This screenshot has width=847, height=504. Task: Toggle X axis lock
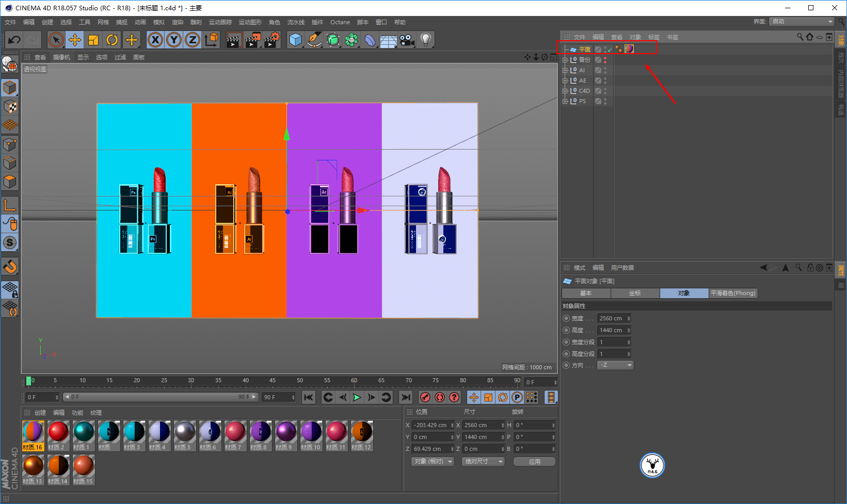(155, 40)
